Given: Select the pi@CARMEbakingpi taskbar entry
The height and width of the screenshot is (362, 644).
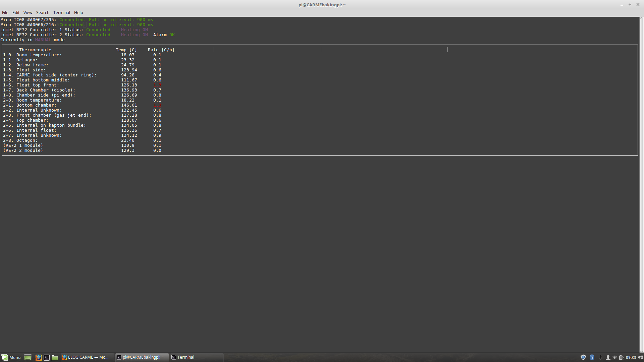Looking at the screenshot, I should (141, 357).
